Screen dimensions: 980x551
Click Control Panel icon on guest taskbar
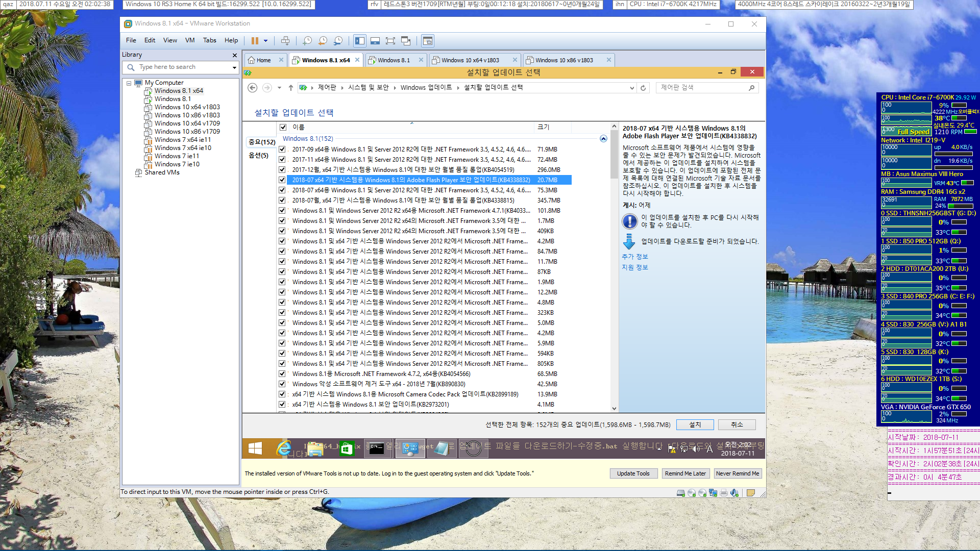410,448
